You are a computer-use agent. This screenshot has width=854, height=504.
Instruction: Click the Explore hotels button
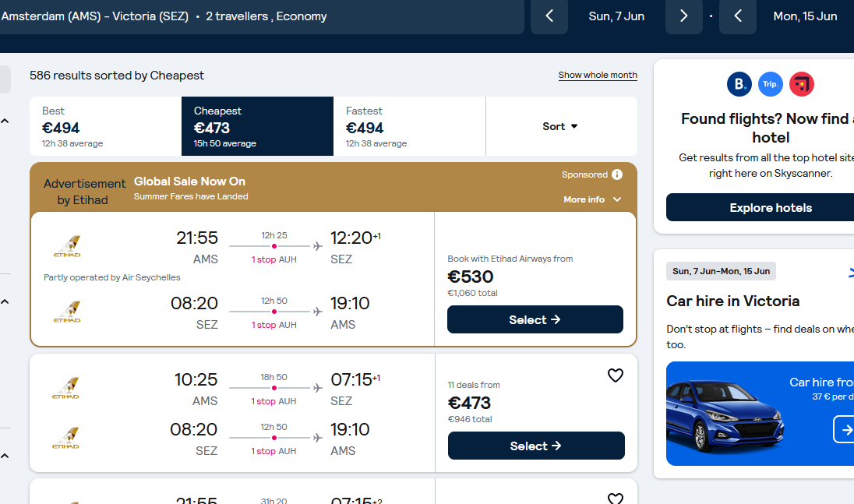tap(770, 207)
